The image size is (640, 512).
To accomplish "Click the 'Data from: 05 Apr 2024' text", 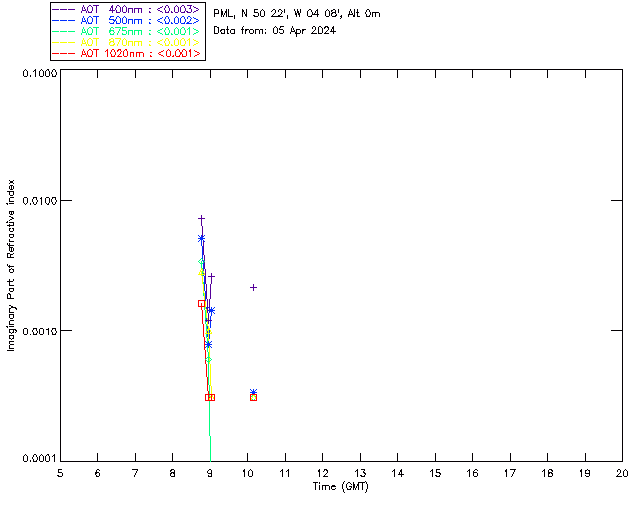I will [x=274, y=31].
